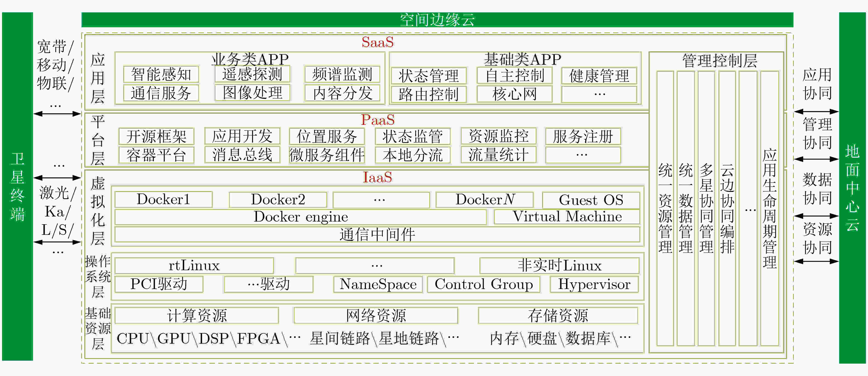Click the Hypervisor box
Screen dimensions: 868x376
click(x=594, y=284)
